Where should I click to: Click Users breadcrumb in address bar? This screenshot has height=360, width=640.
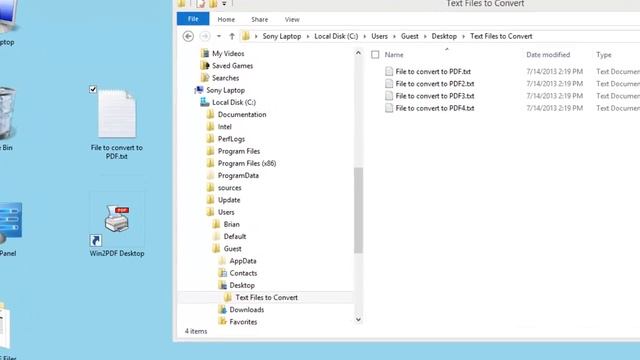tap(379, 36)
